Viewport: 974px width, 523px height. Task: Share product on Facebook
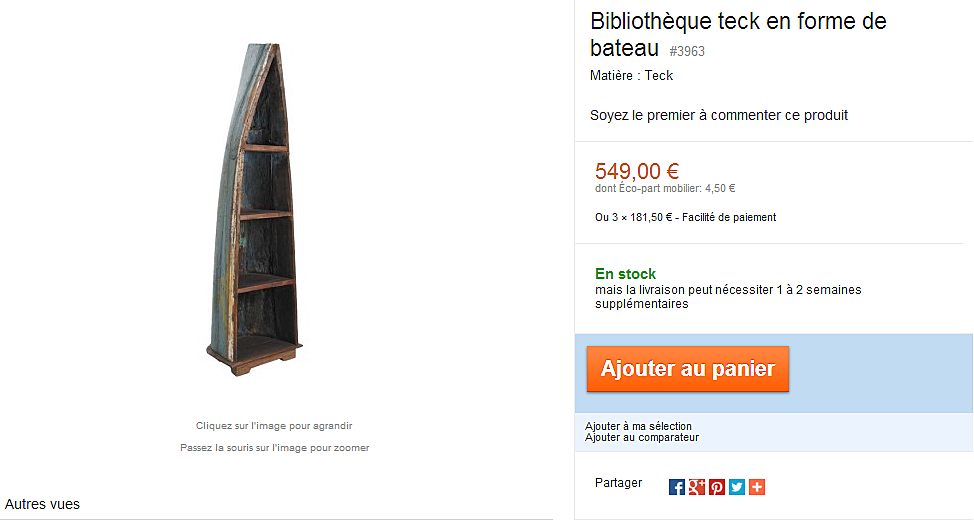(x=676, y=487)
